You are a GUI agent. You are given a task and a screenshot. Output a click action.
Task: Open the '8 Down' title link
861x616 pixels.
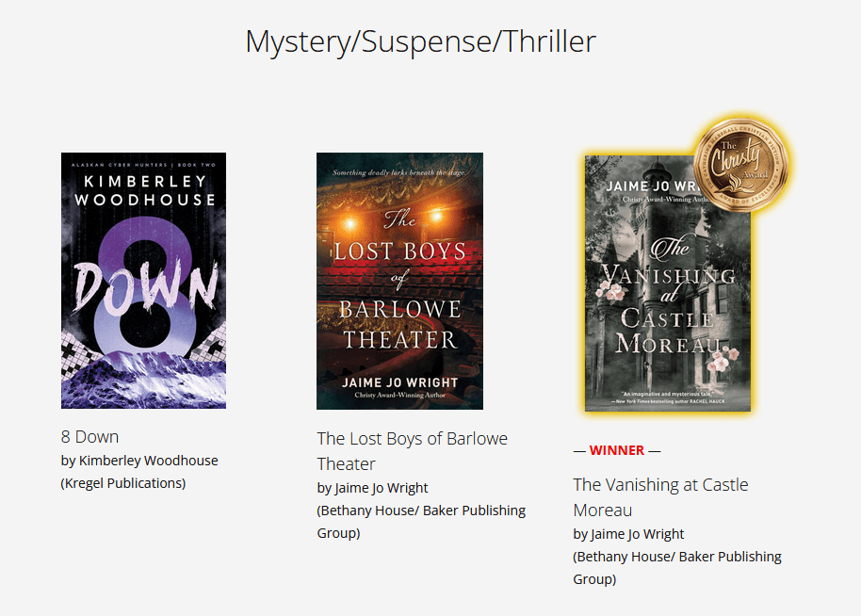coord(90,436)
